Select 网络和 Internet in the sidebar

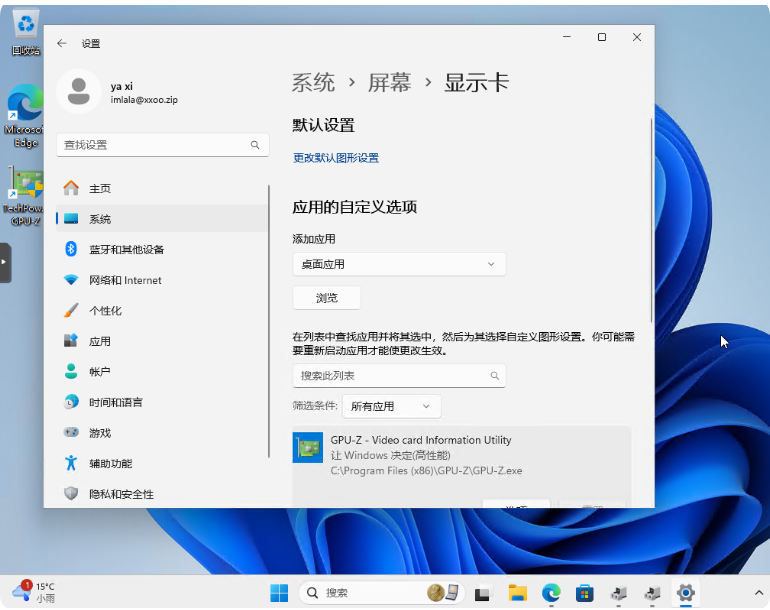162,280
